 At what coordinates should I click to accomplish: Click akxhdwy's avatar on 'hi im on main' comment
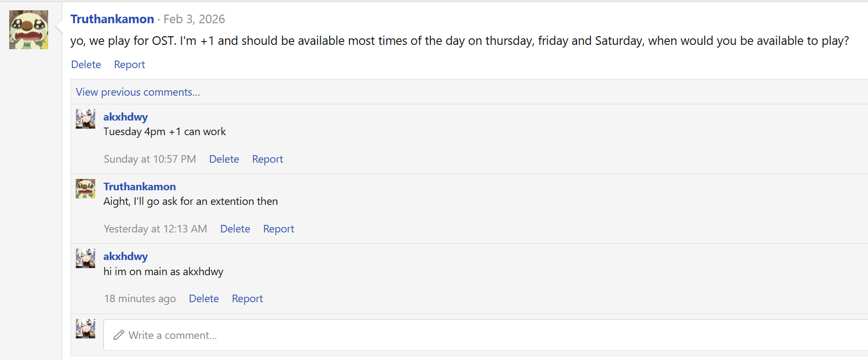click(x=85, y=258)
